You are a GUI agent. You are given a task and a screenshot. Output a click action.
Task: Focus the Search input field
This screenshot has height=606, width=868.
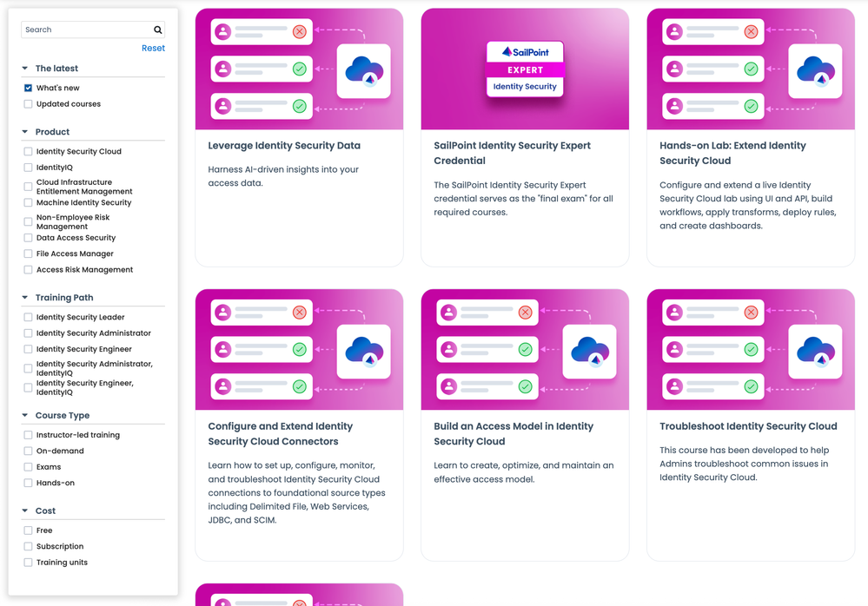(x=85, y=30)
